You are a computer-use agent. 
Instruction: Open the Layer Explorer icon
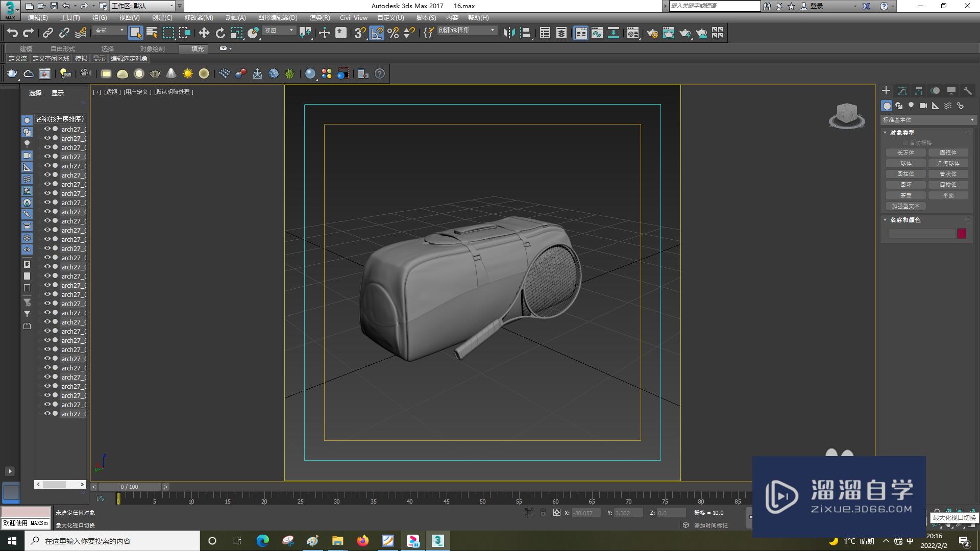[561, 33]
